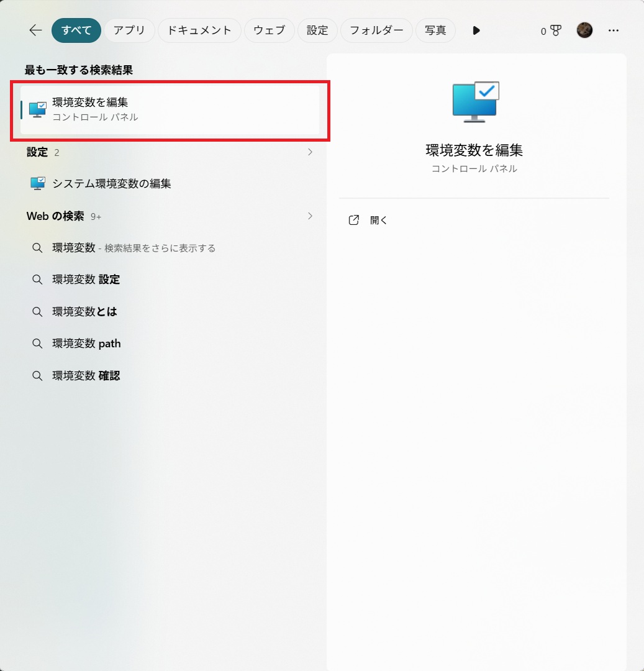Click the play arrow to show more filters
This screenshot has width=644, height=671.
click(476, 30)
